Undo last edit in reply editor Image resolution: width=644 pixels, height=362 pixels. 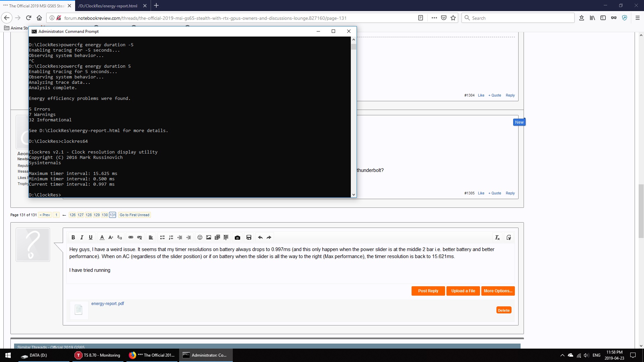click(260, 237)
